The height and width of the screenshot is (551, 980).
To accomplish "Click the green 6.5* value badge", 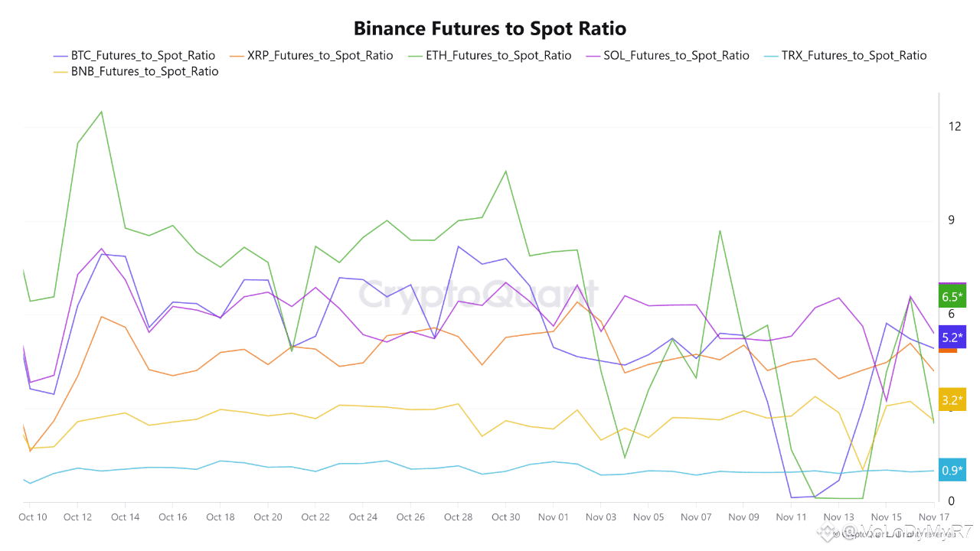I will tap(952, 297).
